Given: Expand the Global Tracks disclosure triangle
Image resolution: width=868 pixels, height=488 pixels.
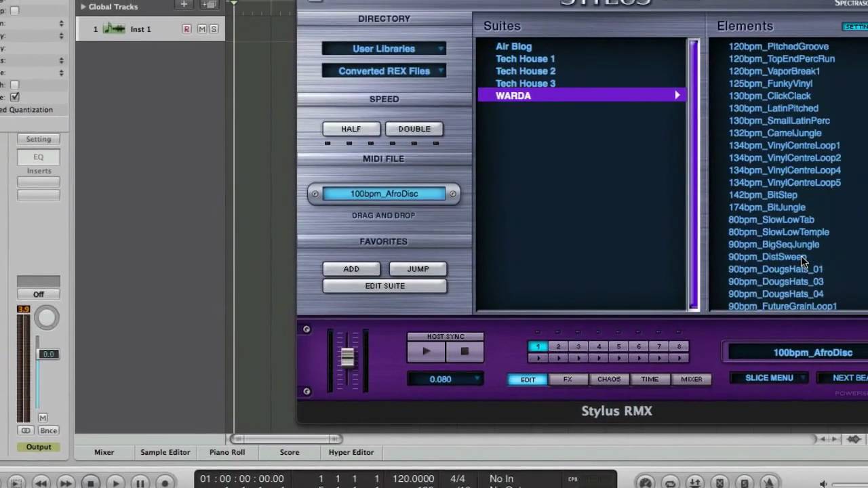Looking at the screenshot, I should [x=83, y=7].
